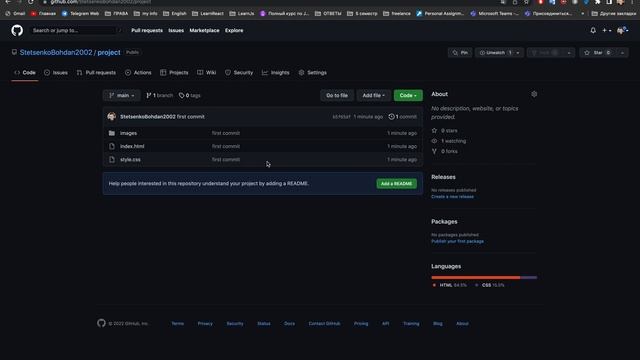640x360 pixels.
Task: Click Publish your first package link
Action: coord(457,241)
